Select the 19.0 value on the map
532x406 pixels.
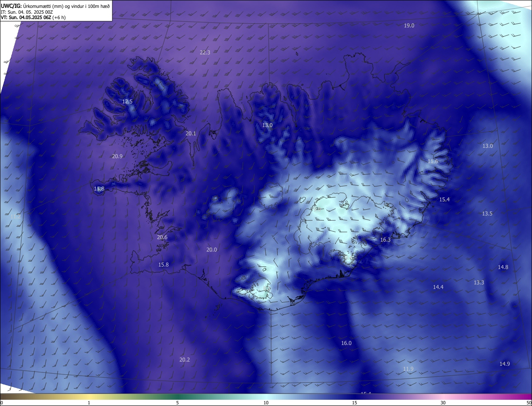pyautogui.click(x=409, y=26)
